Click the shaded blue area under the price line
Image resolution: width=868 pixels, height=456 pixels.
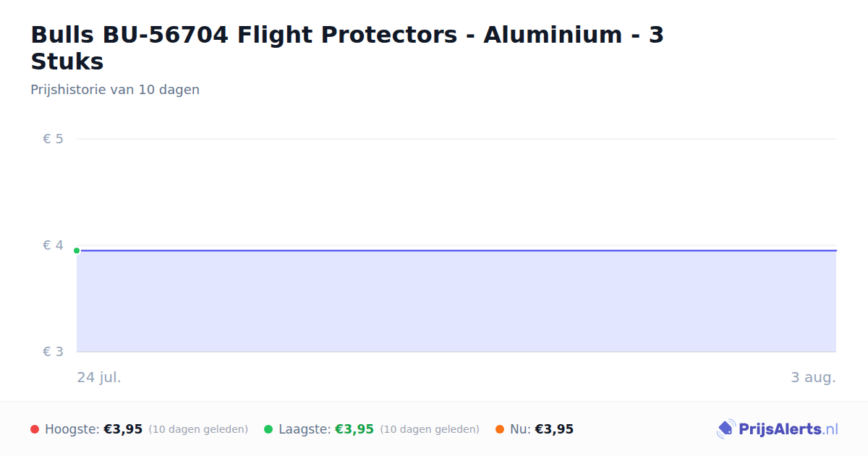click(x=456, y=302)
